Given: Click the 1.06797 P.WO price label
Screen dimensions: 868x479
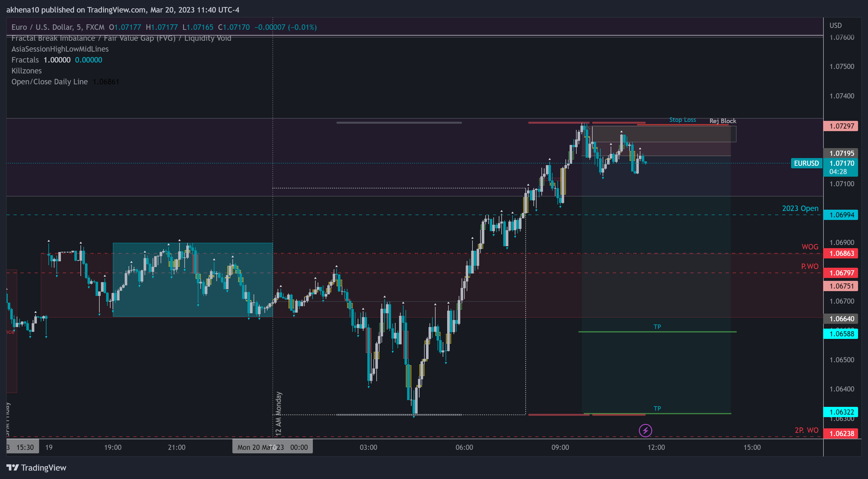Looking at the screenshot, I should click(x=841, y=273).
